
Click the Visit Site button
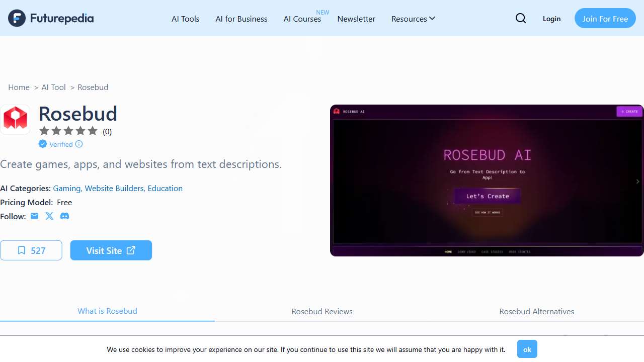point(111,250)
